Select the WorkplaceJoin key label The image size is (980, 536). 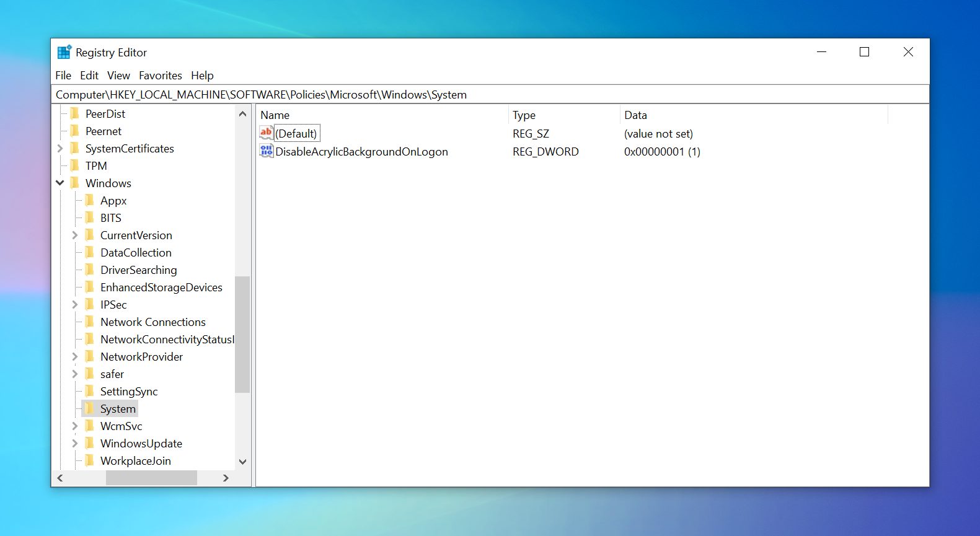click(x=136, y=460)
